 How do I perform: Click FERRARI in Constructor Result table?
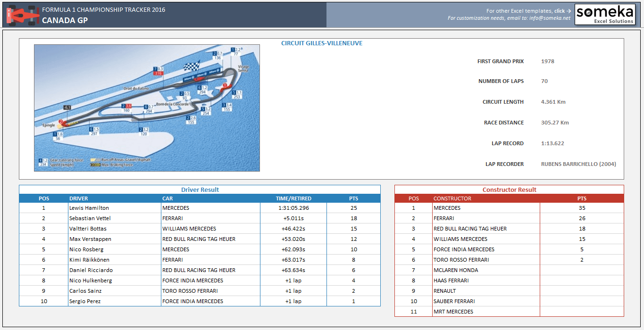(486, 218)
